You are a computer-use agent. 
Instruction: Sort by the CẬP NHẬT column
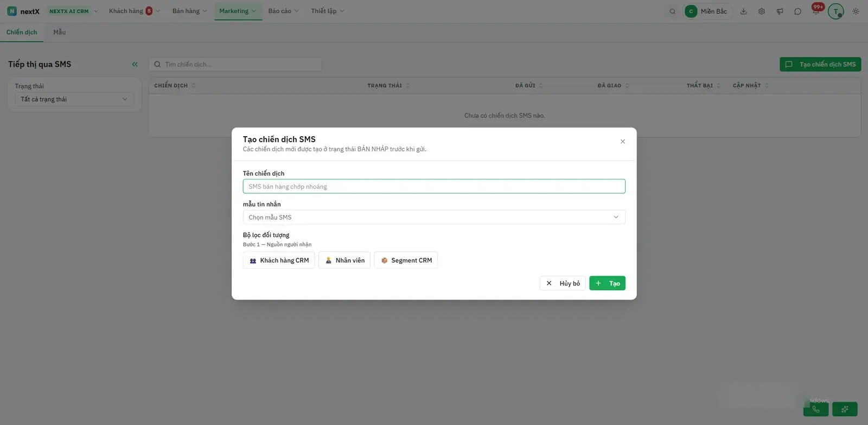tap(751, 86)
